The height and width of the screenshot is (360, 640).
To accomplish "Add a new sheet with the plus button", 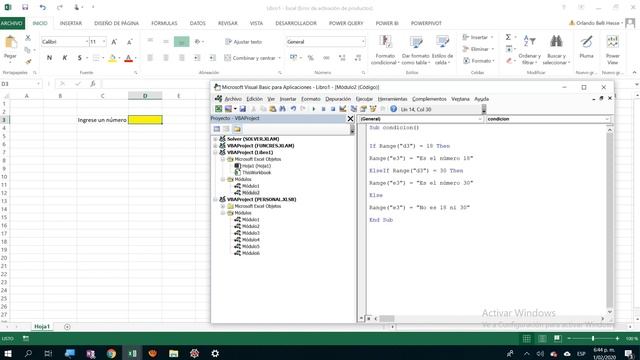I will point(67,327).
